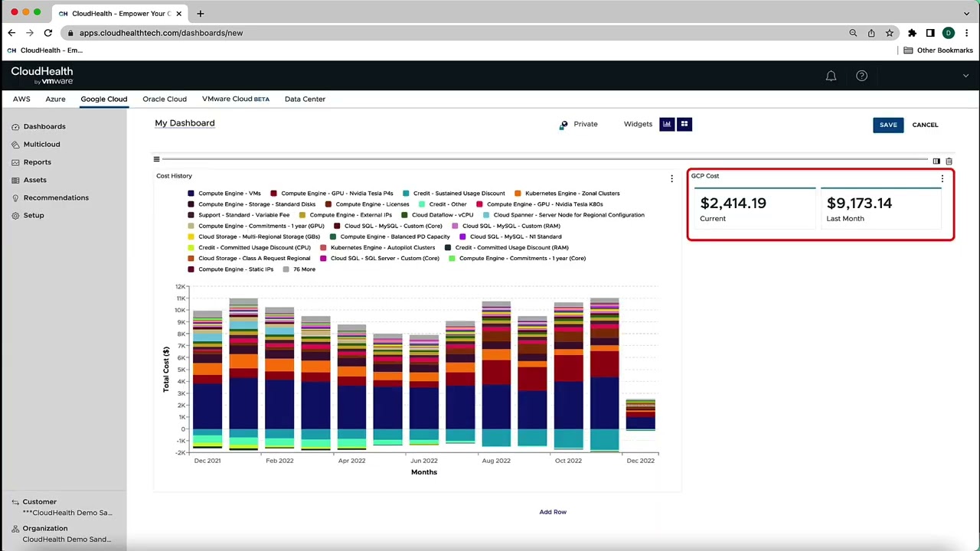Click the CloudHealth bookmark in bookmarks bar
980x551 pixels.
(44, 51)
